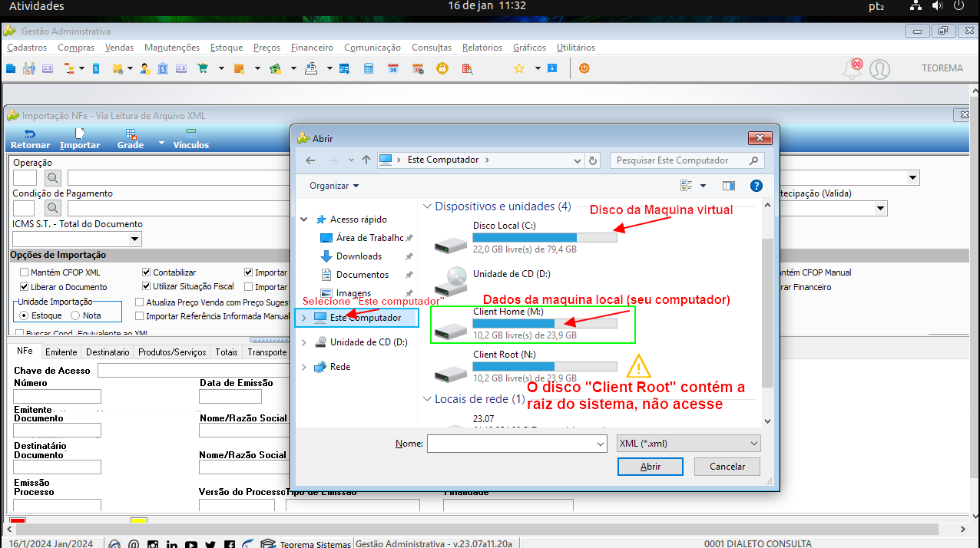The height and width of the screenshot is (548, 980).
Task: Click the bank building toolbar icon
Action: coord(163,68)
